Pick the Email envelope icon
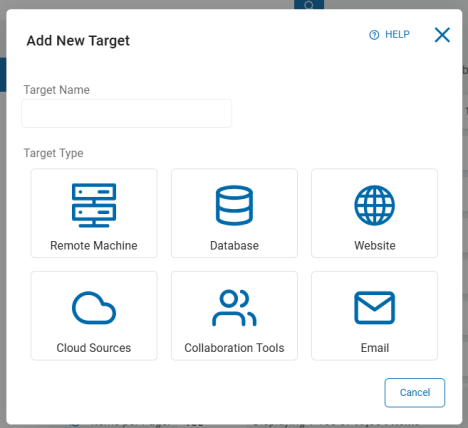The width and height of the screenshot is (468, 428). coord(375,308)
